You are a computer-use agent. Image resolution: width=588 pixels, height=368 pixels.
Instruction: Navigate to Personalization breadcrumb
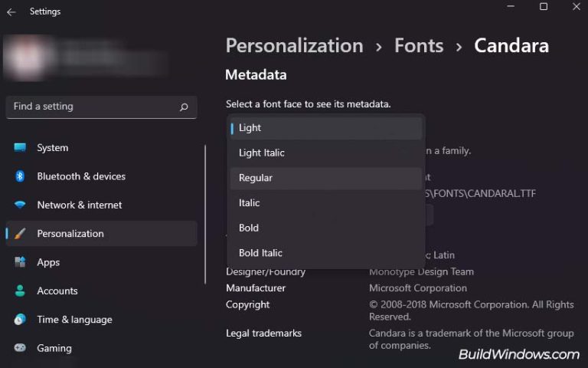[x=294, y=46]
